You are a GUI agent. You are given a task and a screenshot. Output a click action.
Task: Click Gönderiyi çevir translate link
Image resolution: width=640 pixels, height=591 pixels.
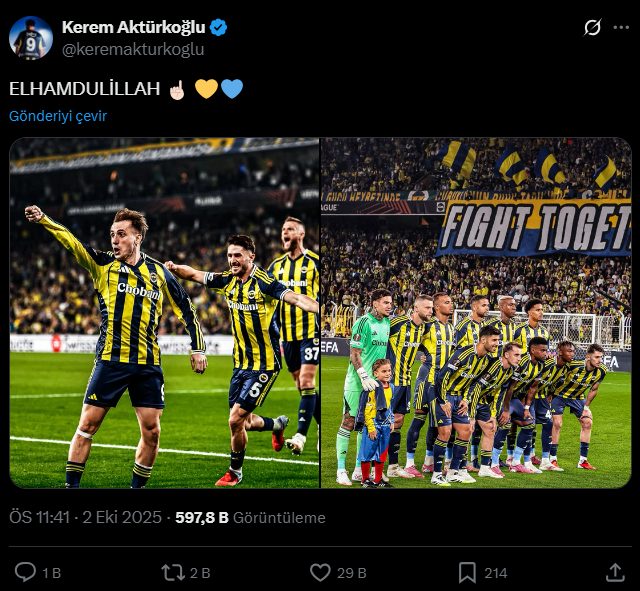58,116
